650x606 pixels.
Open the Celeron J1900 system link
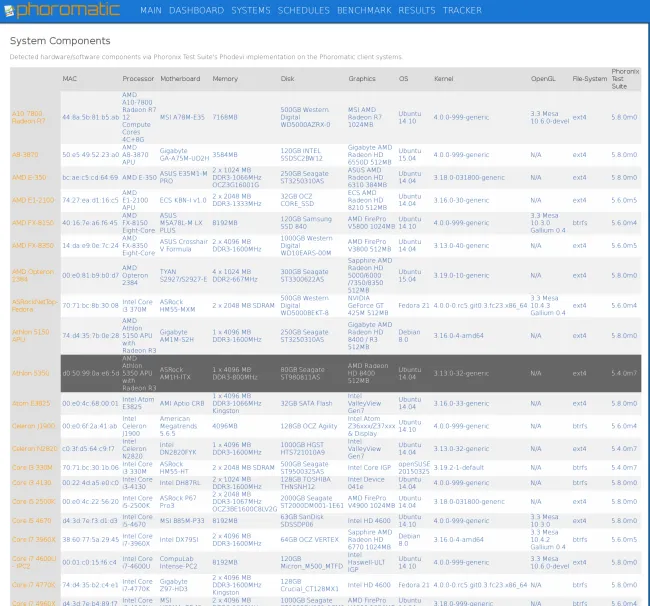33,426
